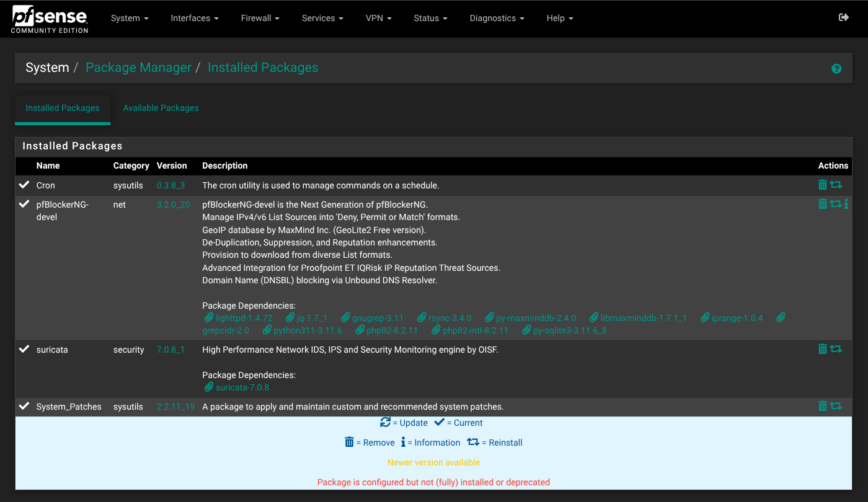The width and height of the screenshot is (868, 502).
Task: Reinstall the pfBlockerNG-devel package
Action: (835, 204)
